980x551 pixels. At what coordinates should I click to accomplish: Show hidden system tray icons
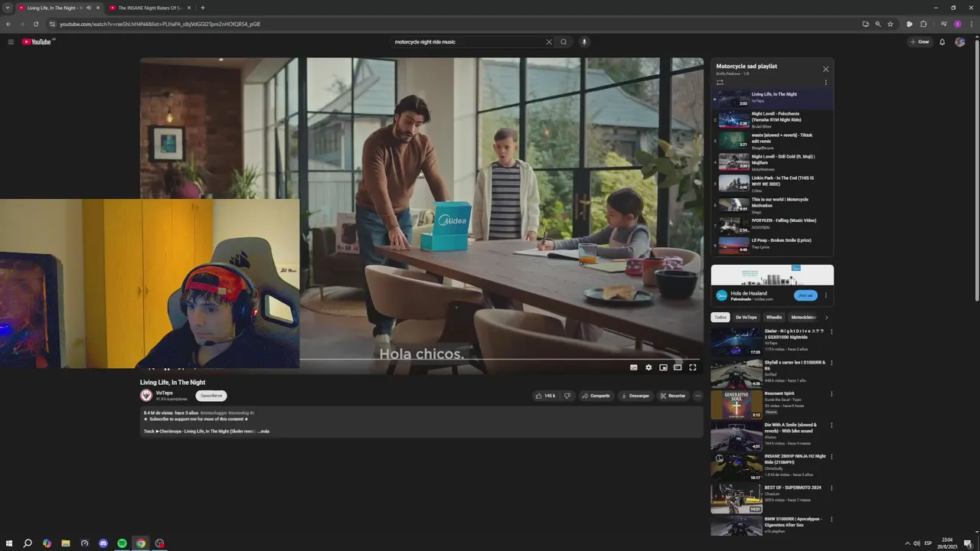pos(907,543)
